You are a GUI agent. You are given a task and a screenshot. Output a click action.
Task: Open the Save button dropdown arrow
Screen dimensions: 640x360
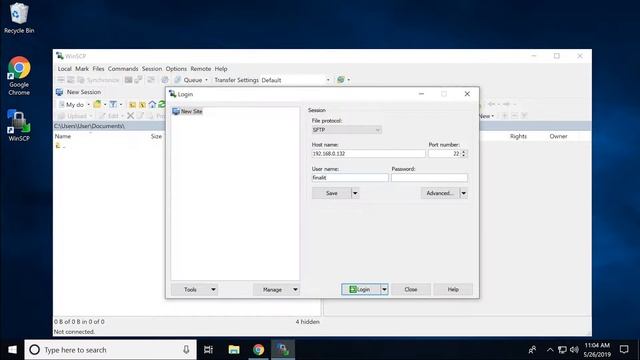tap(355, 193)
